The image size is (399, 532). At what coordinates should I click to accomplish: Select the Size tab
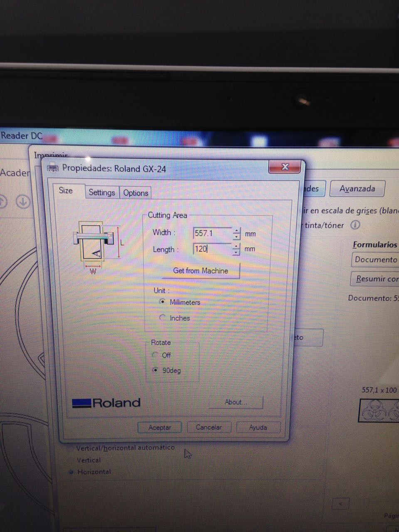66,190
